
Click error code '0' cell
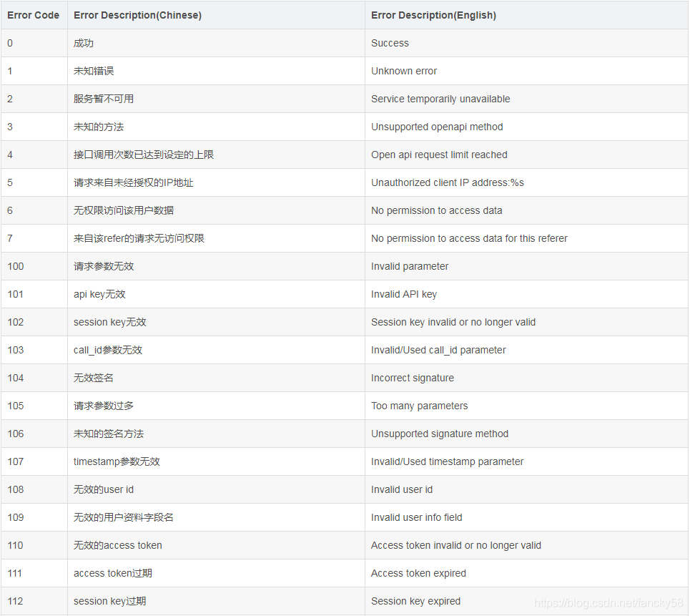34,43
